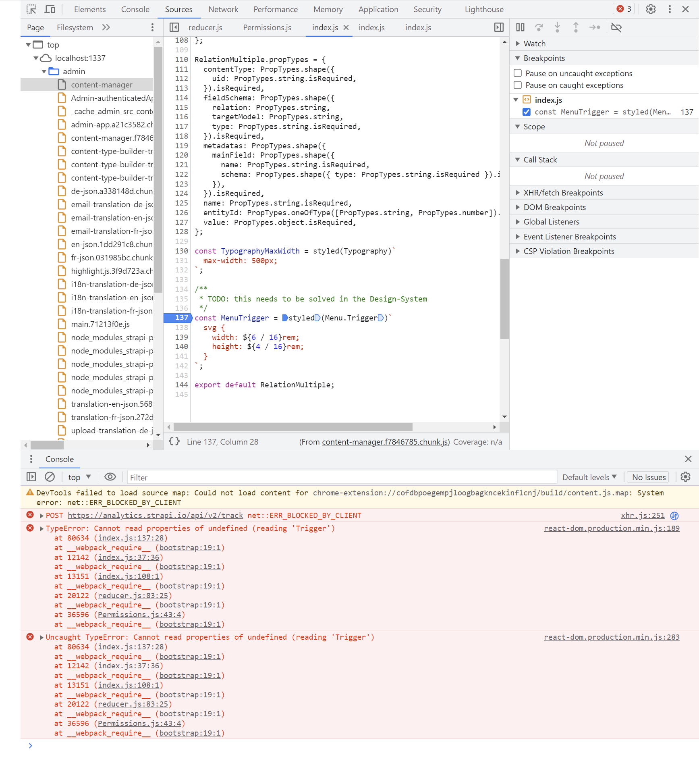Enable Pause on caught exceptions
Viewport: 699px width, 784px height.
pyautogui.click(x=518, y=85)
